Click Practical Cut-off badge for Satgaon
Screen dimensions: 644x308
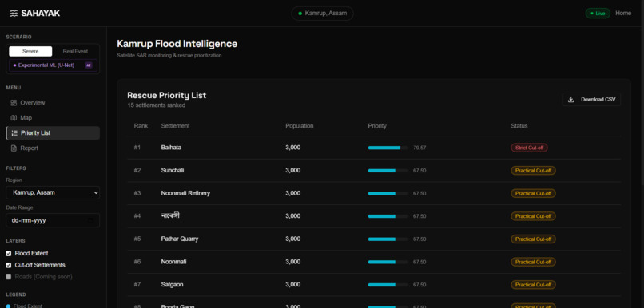pos(533,285)
